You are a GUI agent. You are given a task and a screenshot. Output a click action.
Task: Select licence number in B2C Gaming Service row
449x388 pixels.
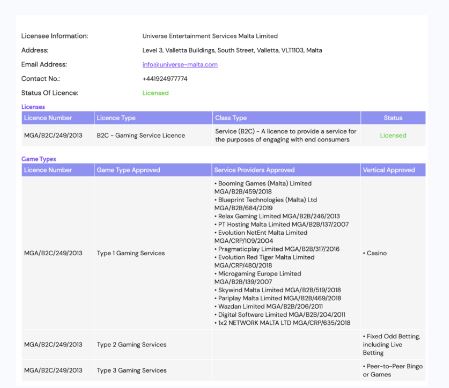click(53, 135)
